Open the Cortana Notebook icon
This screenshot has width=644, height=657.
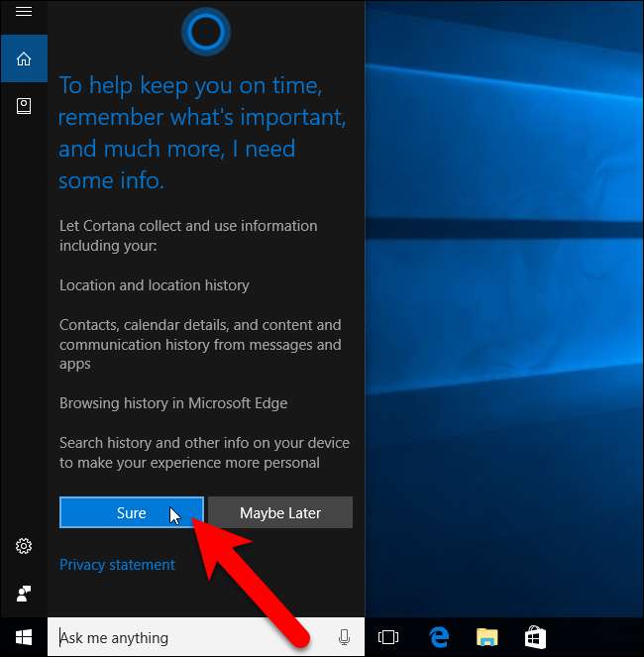coord(24,106)
